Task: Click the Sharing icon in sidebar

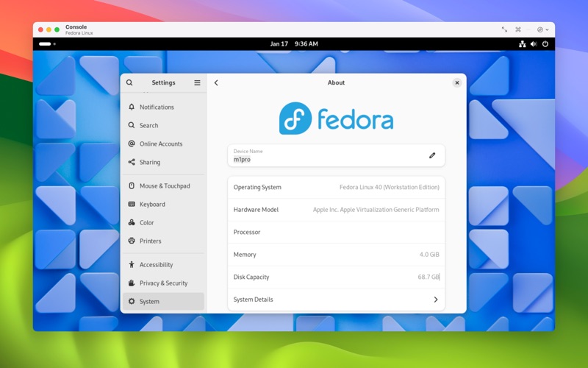Action: (x=132, y=162)
